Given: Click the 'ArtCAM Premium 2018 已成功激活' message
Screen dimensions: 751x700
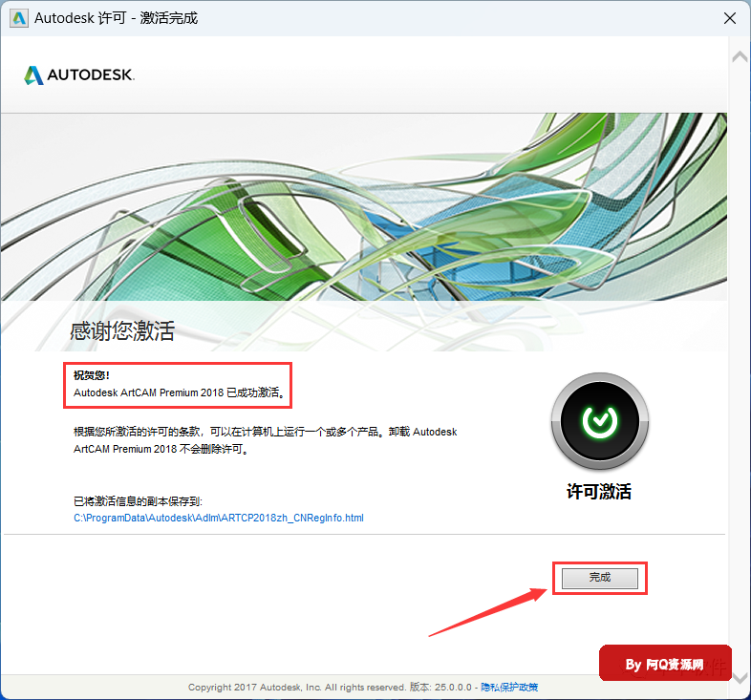Looking at the screenshot, I should [179, 392].
